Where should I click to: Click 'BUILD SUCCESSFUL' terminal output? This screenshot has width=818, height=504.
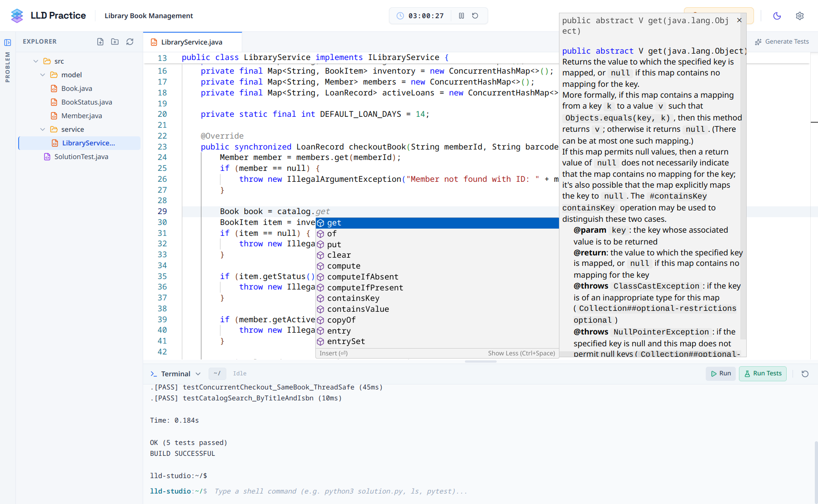183,454
